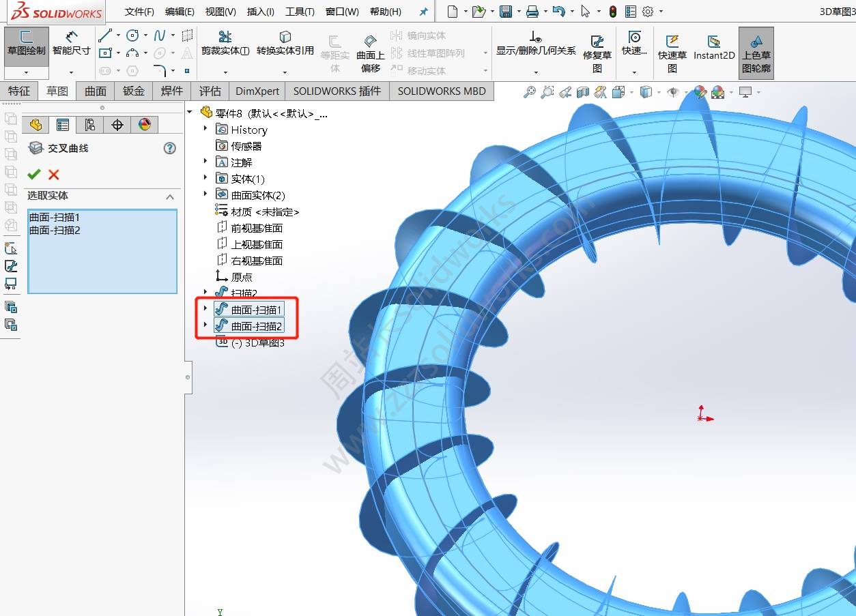Click the 转换实体引用 convert entities icon
856x616 pixels.
(285, 43)
